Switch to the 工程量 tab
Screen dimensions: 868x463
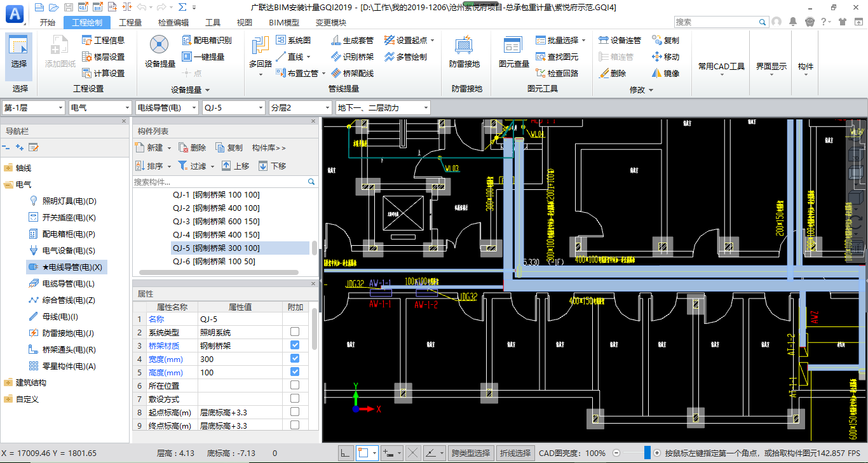pyautogui.click(x=130, y=22)
